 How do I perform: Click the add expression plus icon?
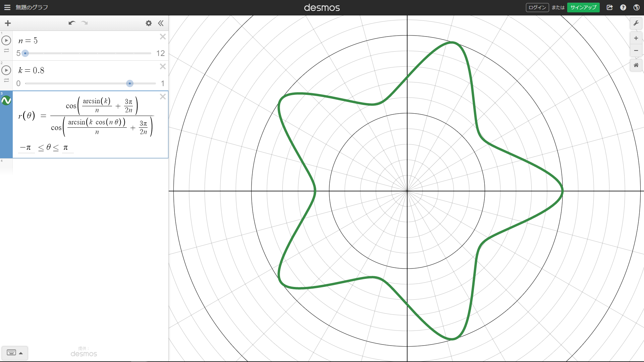(8, 23)
